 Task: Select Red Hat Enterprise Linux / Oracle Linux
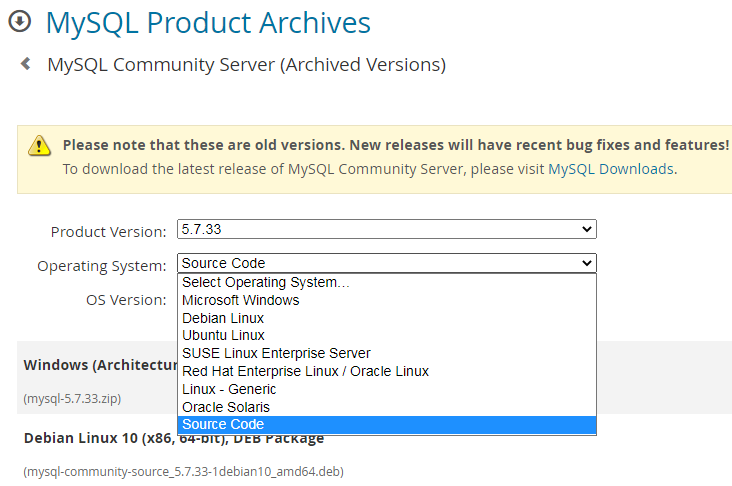(387, 371)
